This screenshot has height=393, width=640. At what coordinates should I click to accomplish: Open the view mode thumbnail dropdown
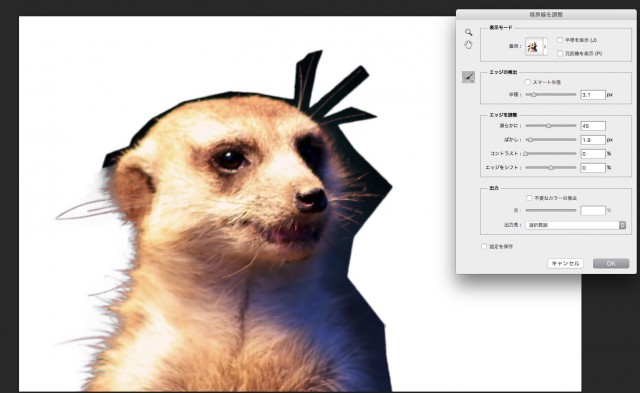[536, 47]
